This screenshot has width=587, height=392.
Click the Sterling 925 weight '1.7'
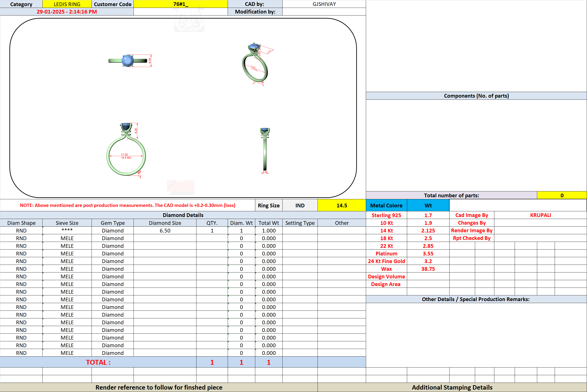428,215
